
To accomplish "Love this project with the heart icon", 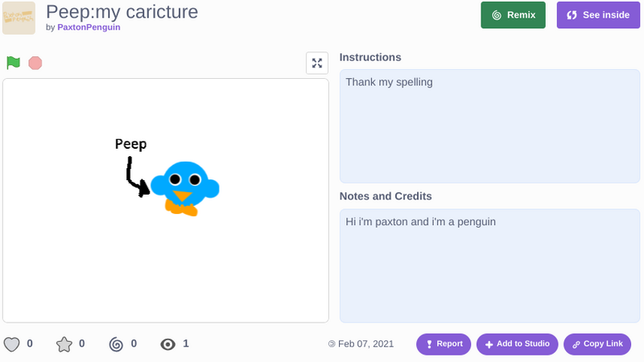I will 11,344.
